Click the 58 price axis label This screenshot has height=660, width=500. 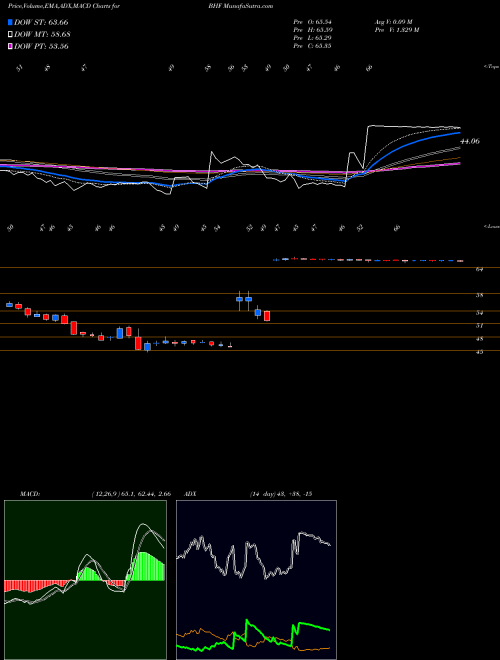(x=479, y=295)
